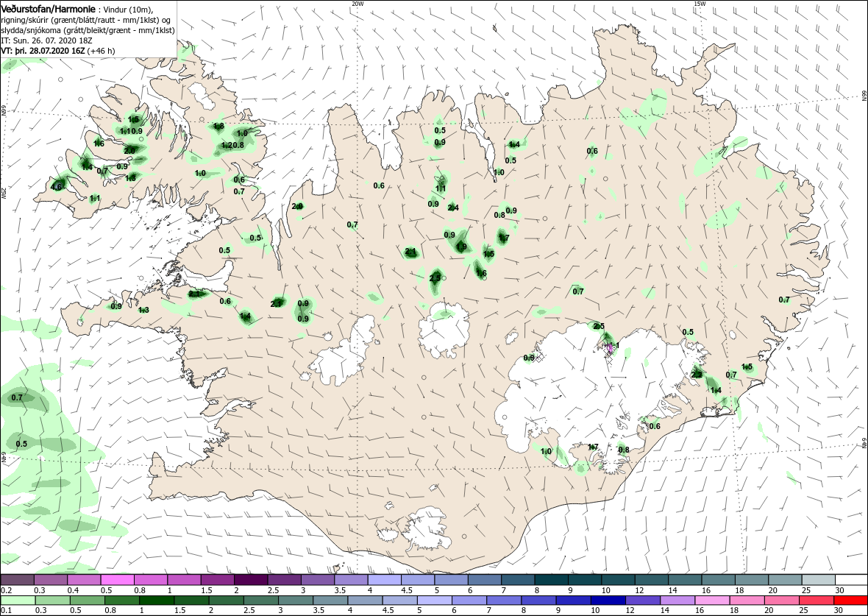868x616 pixels.
Task: Click the Veðurstofan/Harmonie title text
Action: [48, 9]
